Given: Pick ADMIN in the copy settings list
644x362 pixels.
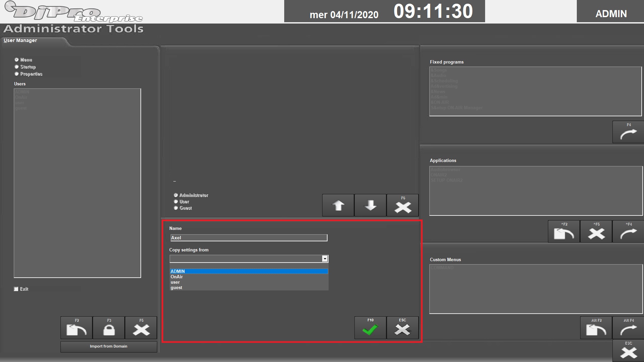Looking at the screenshot, I should click(x=249, y=271).
